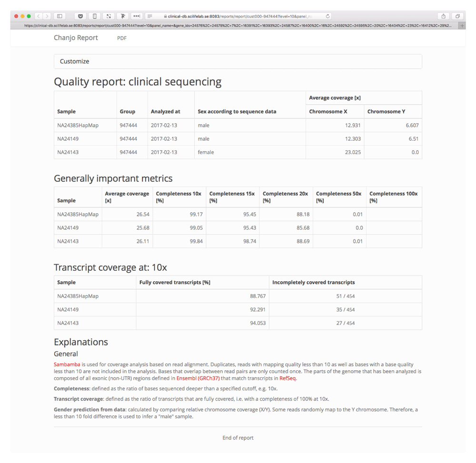The height and width of the screenshot is (463, 476).
Task: Click the flag-shaped extension icon
Action: (123, 16)
